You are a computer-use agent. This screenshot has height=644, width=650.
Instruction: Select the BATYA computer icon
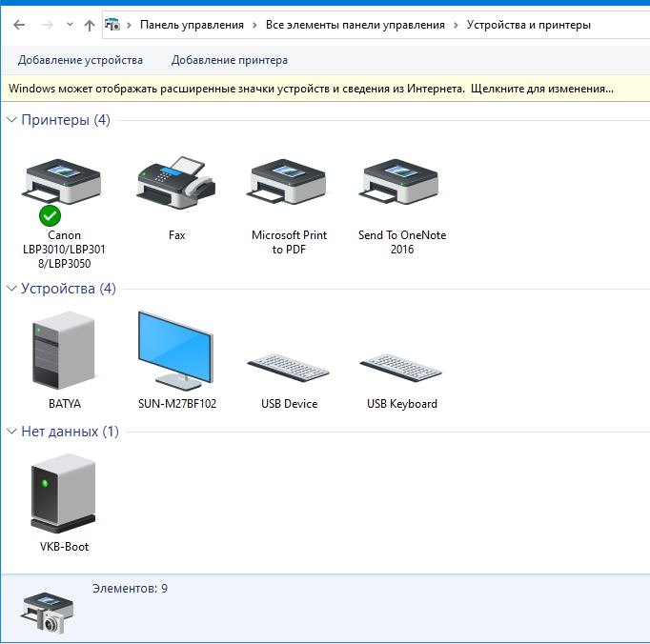64,351
